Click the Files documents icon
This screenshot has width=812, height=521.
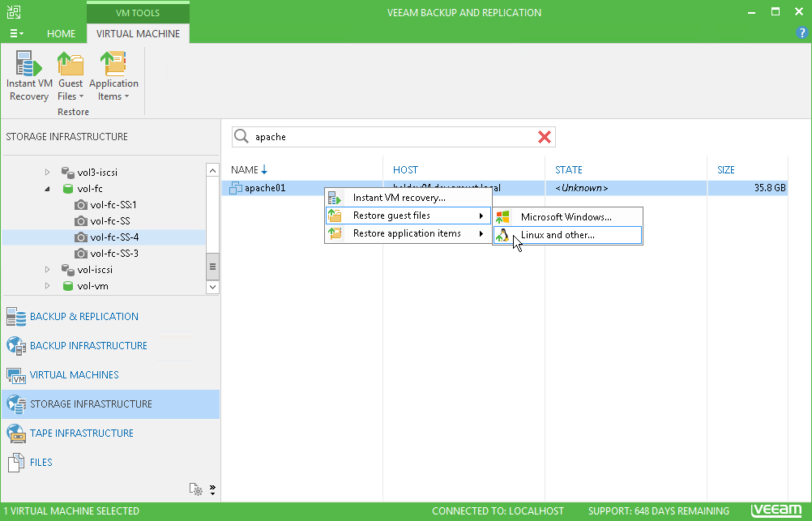[16, 463]
